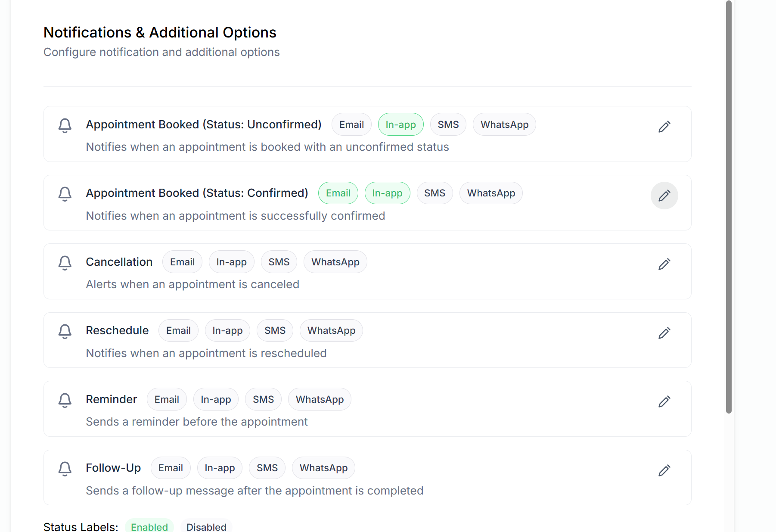Click the Reminder row bell icon
The width and height of the screenshot is (776, 532).
[x=65, y=401]
